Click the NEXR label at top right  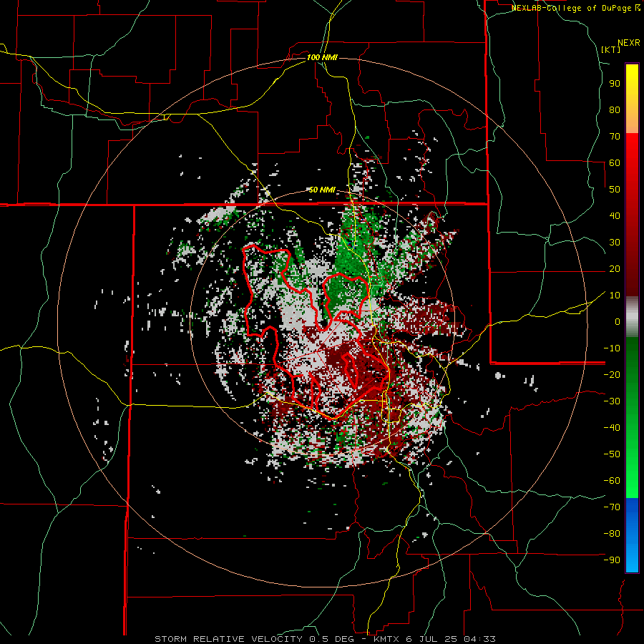tap(629, 43)
